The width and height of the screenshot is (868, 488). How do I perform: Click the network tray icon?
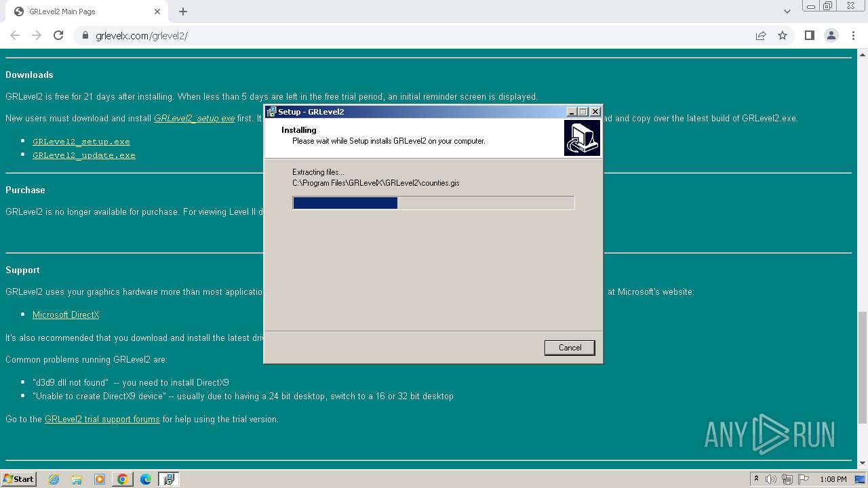(x=787, y=479)
